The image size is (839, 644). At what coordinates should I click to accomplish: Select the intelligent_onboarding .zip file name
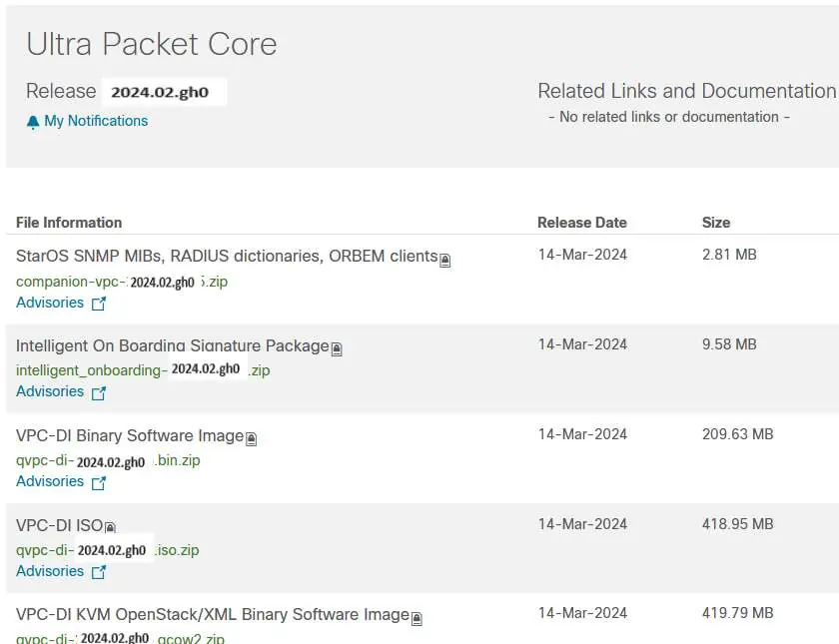143,370
